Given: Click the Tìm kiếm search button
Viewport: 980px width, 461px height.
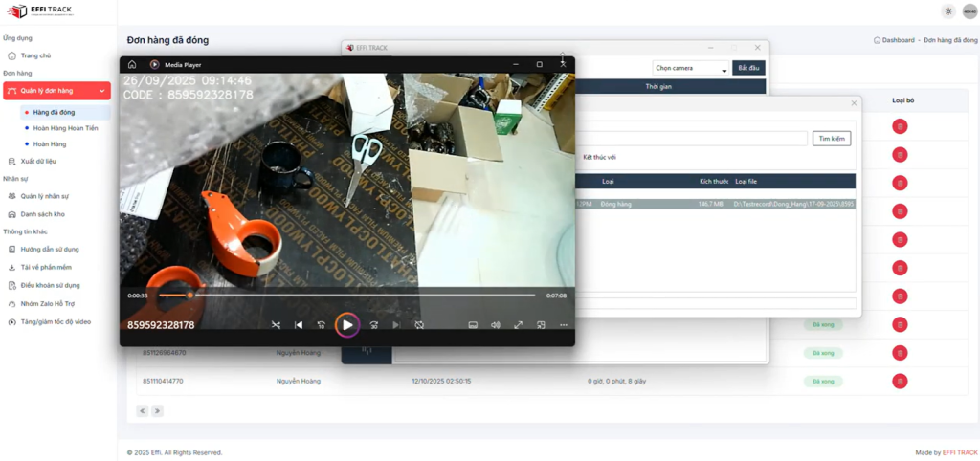Looking at the screenshot, I should click(832, 139).
